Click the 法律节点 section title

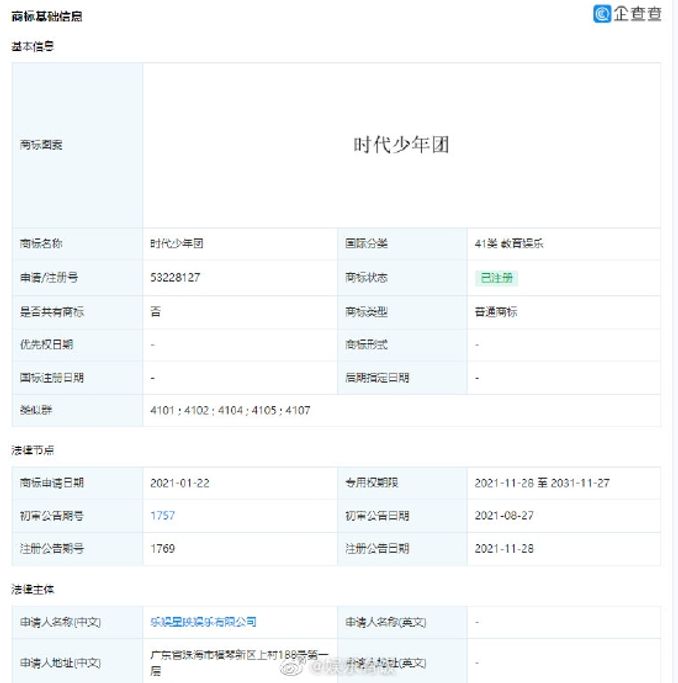(x=33, y=450)
